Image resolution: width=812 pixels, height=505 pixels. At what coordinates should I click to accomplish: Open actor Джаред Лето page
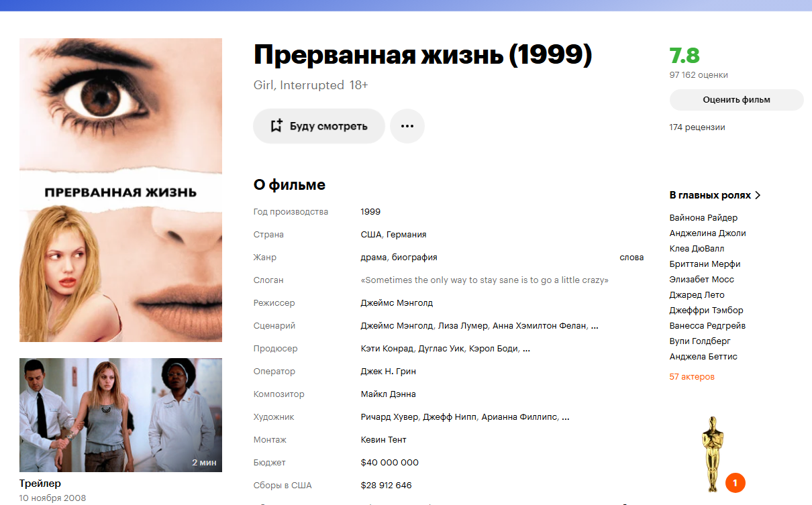point(697,295)
